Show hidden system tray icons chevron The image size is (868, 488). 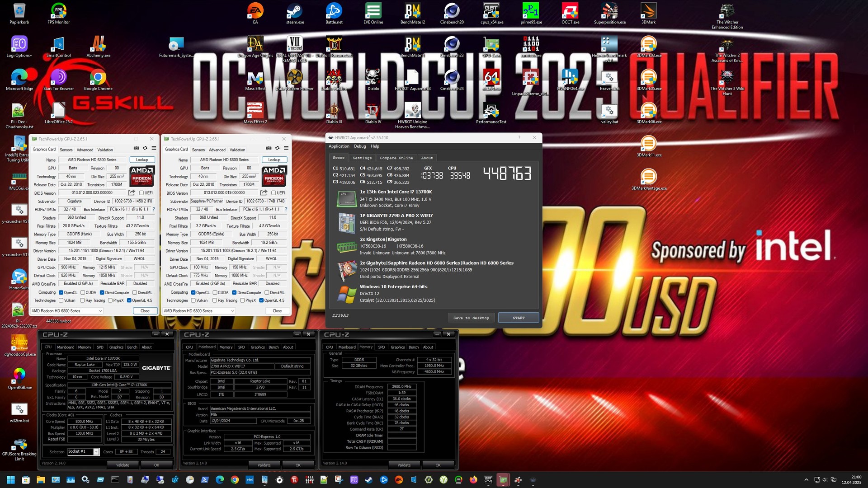806,480
